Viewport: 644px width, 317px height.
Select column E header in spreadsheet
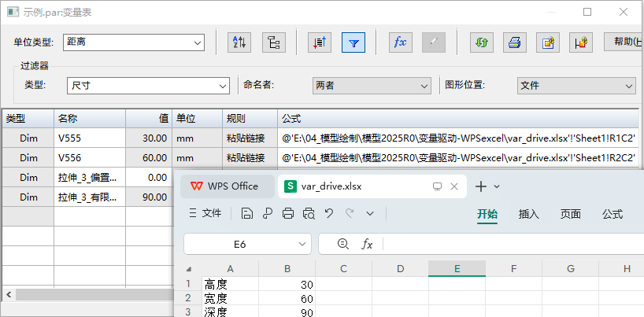(457, 268)
